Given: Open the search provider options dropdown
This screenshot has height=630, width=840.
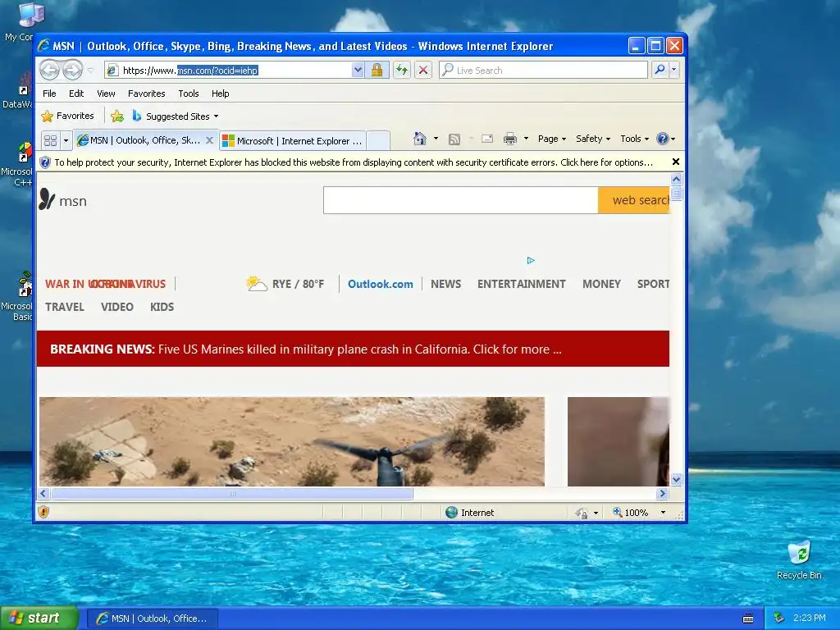Looking at the screenshot, I should point(674,71).
